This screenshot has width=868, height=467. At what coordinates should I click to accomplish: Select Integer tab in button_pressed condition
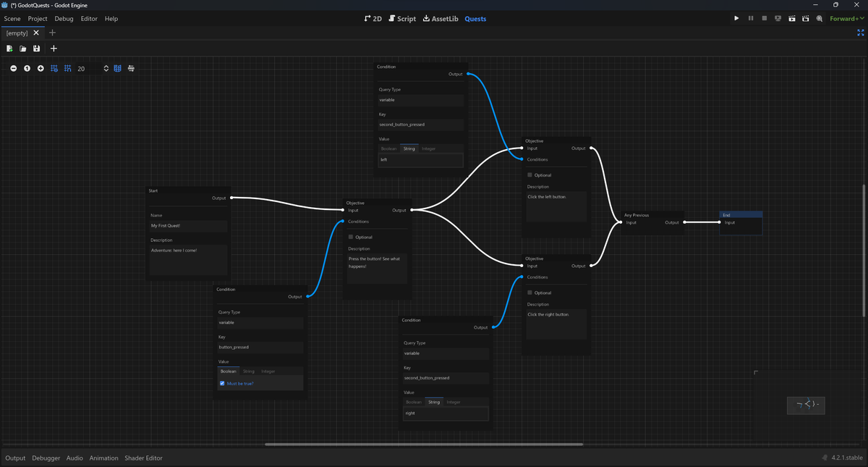coord(268,371)
